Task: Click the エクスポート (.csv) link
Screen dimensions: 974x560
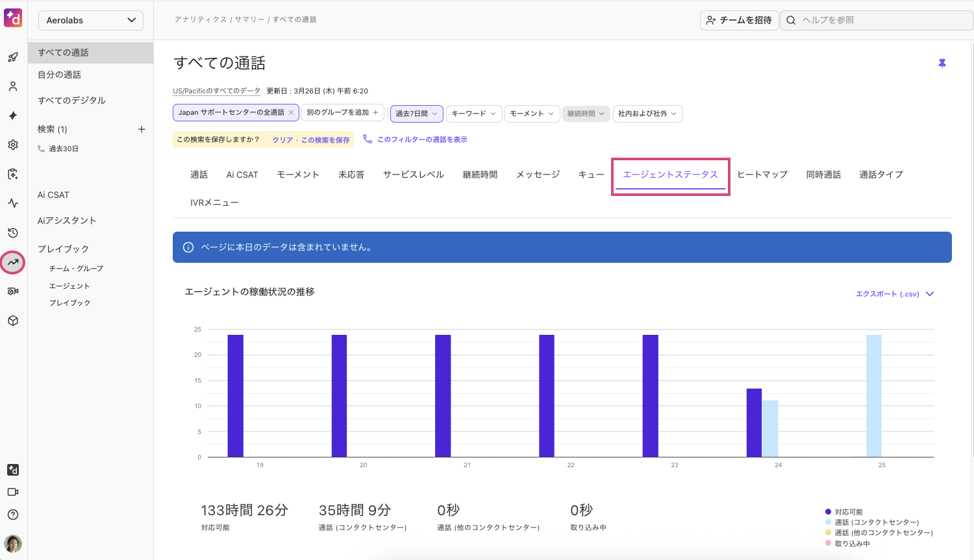Action: point(887,293)
